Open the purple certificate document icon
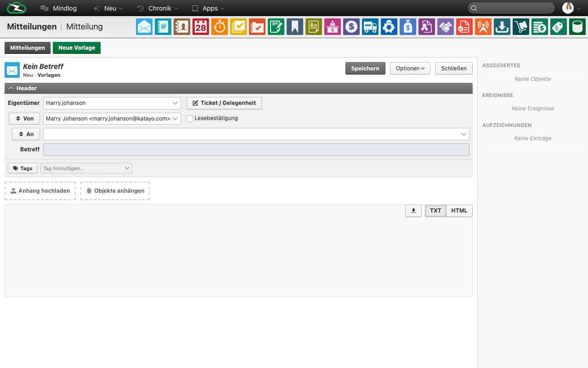This screenshot has height=368, width=588. tap(427, 27)
